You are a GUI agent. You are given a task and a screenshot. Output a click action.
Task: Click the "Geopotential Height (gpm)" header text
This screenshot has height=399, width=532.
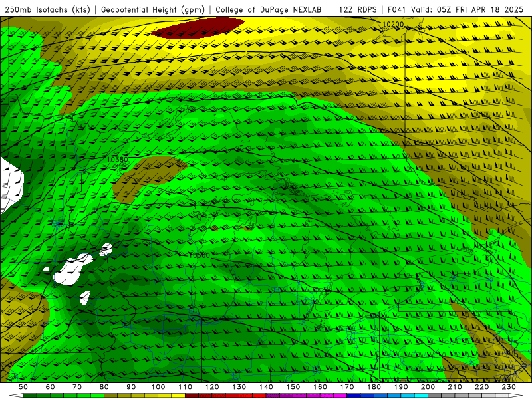click(153, 10)
